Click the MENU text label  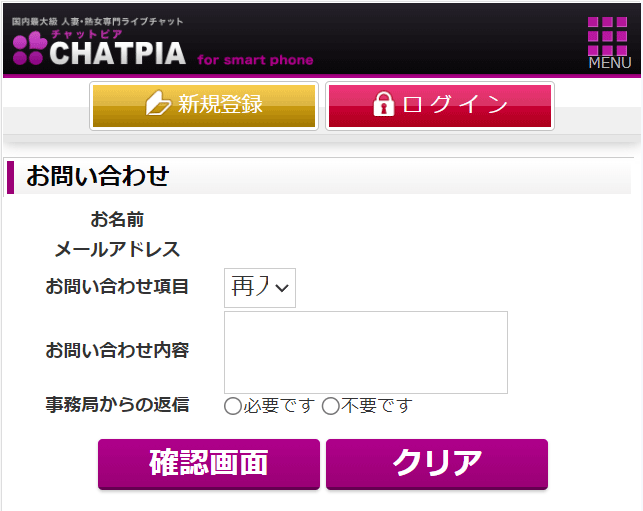pyautogui.click(x=610, y=63)
